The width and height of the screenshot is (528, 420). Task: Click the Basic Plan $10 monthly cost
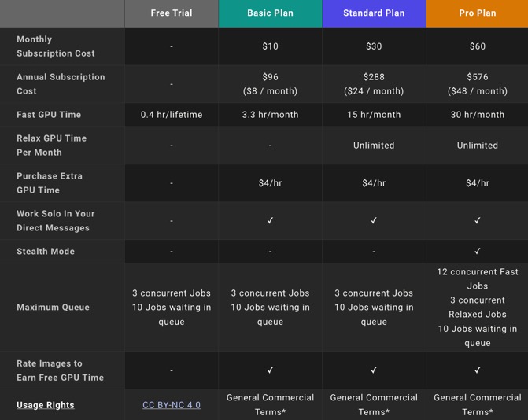click(270, 46)
